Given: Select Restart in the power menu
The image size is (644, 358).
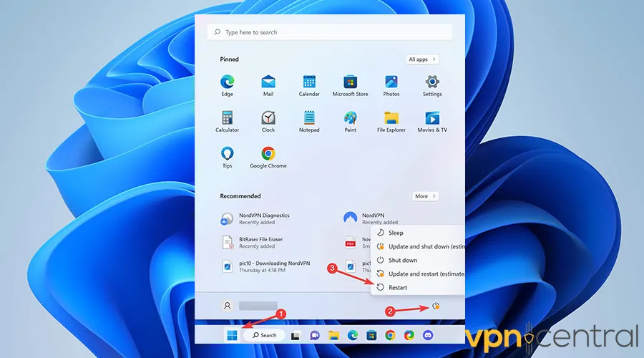Looking at the screenshot, I should pos(418,287).
